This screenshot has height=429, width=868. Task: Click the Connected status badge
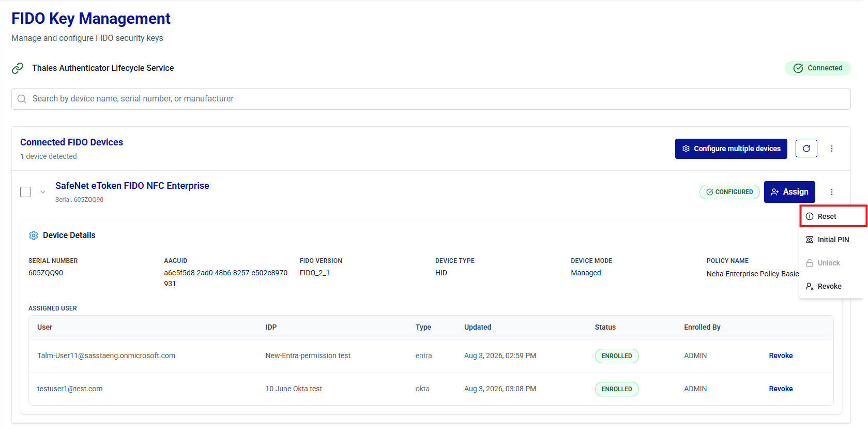coord(818,68)
